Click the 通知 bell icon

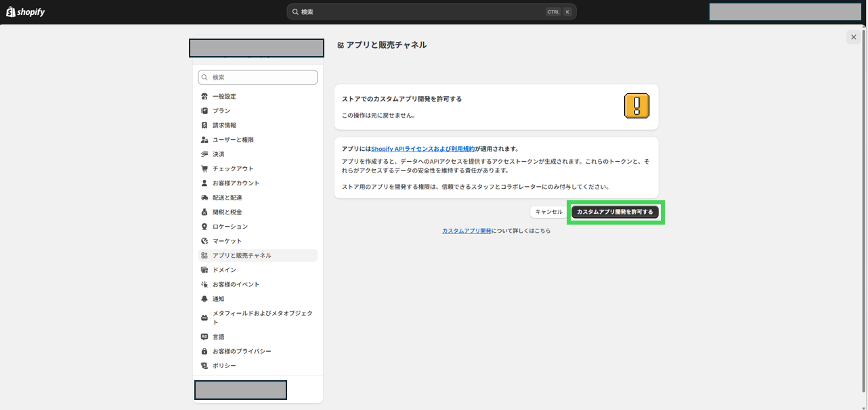204,299
